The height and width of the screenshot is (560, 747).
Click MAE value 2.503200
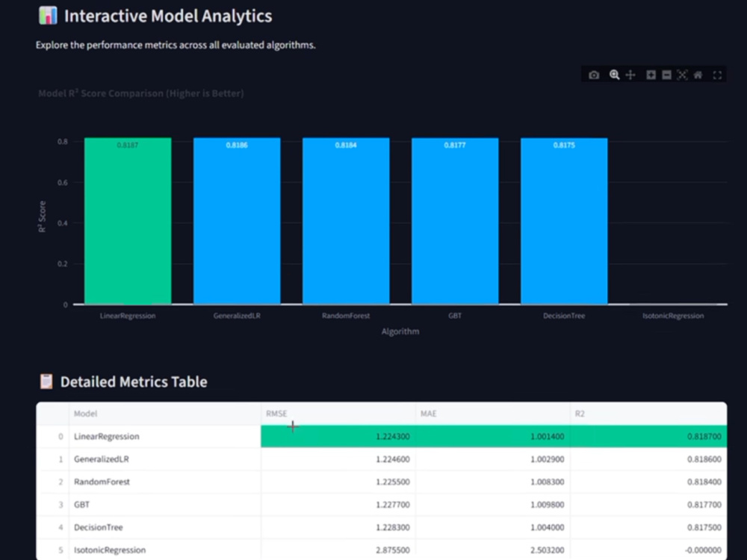pyautogui.click(x=492, y=550)
